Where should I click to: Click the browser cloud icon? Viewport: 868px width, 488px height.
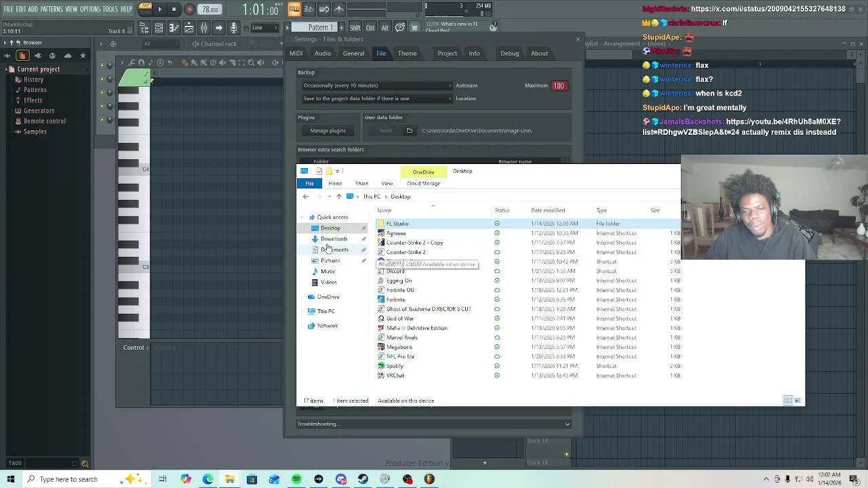pos(68,56)
